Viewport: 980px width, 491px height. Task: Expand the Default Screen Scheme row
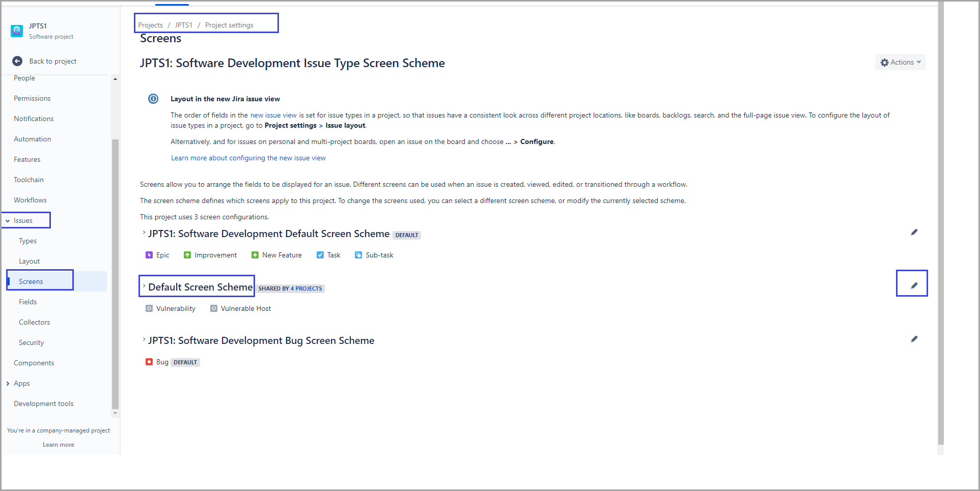pos(144,286)
